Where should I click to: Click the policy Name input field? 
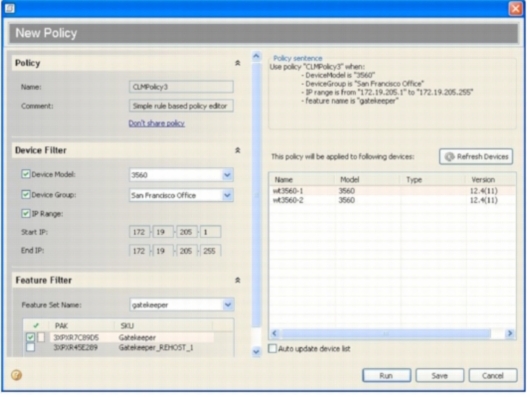181,87
